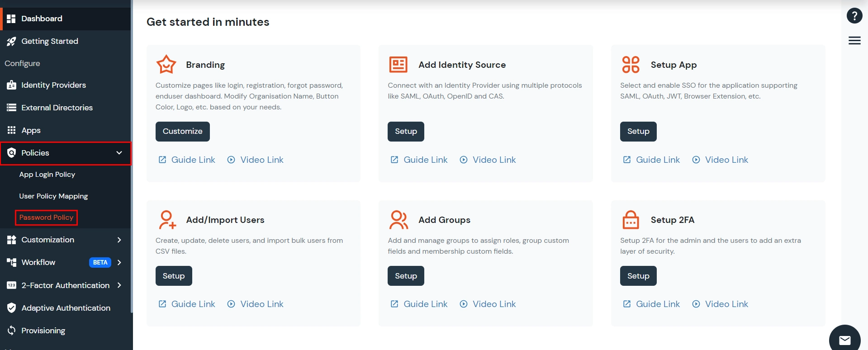This screenshot has height=350, width=868.
Task: Click the Customize button under Branding
Action: pyautogui.click(x=183, y=131)
